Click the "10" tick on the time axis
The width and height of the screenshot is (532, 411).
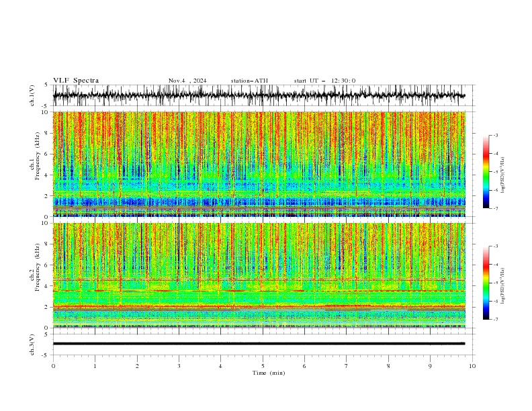coord(472,366)
